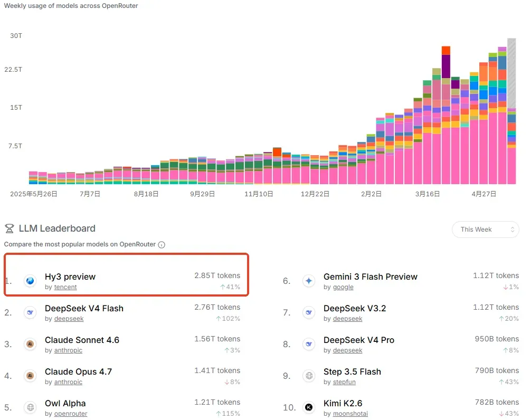Open the openrouter link under Owl Alpha

(x=71, y=414)
